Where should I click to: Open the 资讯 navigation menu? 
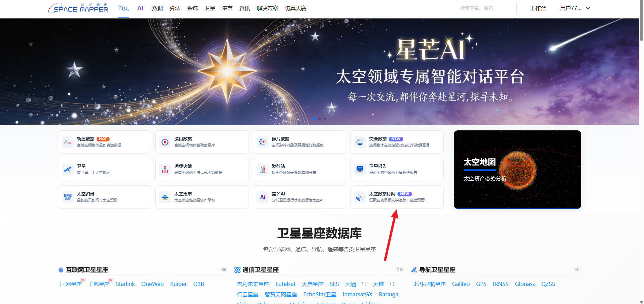point(245,8)
